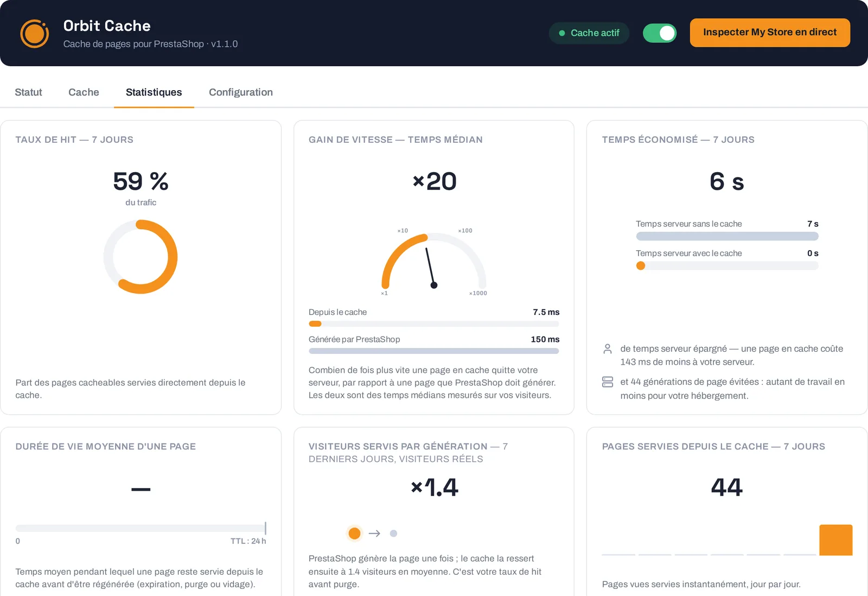868x596 pixels.
Task: Open the Statut tab
Action: 28,92
